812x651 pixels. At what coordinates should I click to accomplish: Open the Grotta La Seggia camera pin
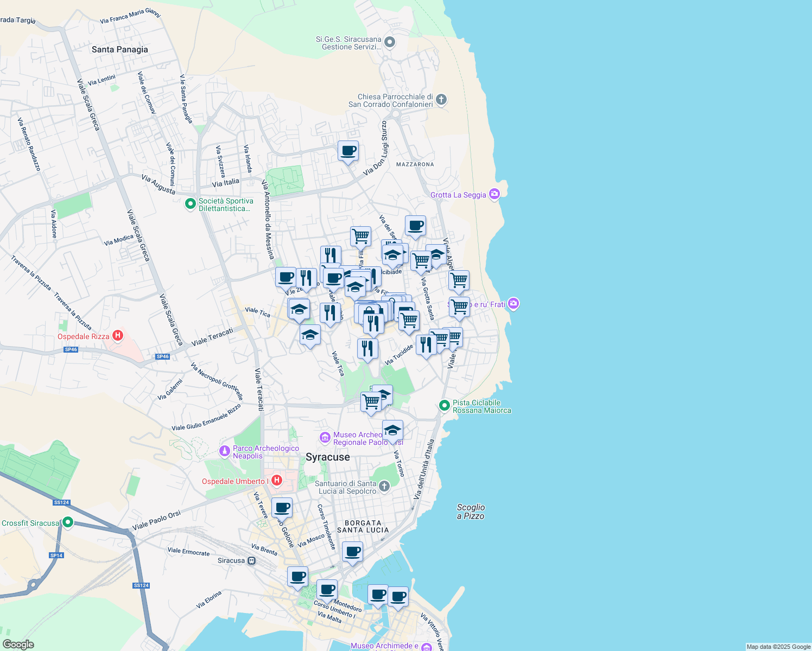494,194
